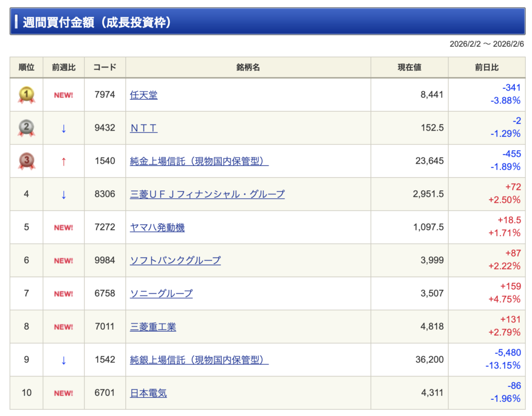Screen dimensions: 532x416
Task: Click the NEW! badge for 日本電気
Action: 63,393
